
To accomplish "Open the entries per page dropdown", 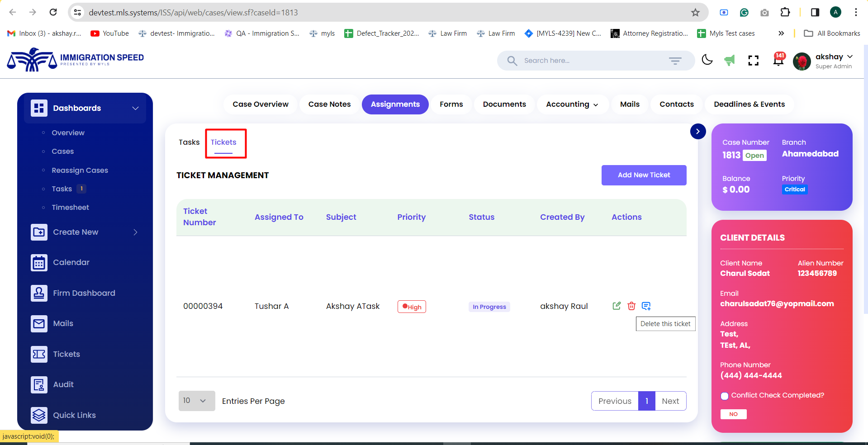I will [x=196, y=401].
